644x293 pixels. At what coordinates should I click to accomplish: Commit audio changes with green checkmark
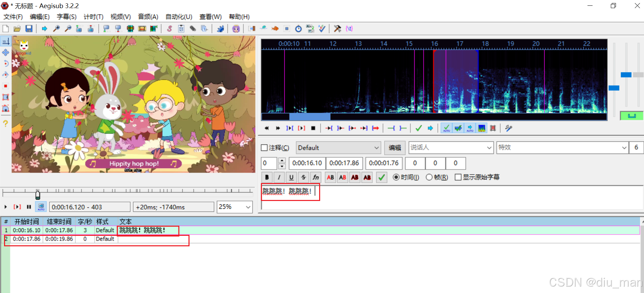click(x=419, y=128)
